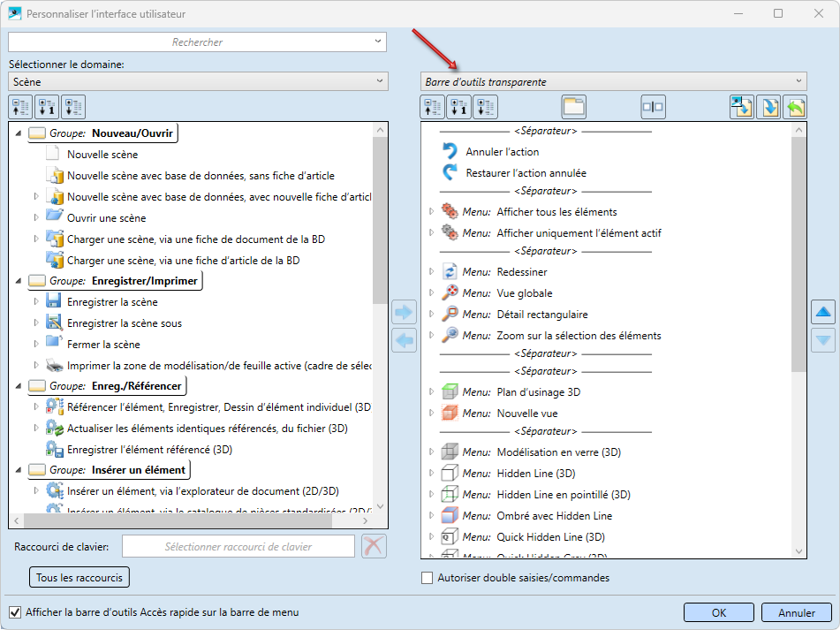Click the expand-one-level icon above the left tree
Viewport: 840px width, 630px height.
point(47,107)
